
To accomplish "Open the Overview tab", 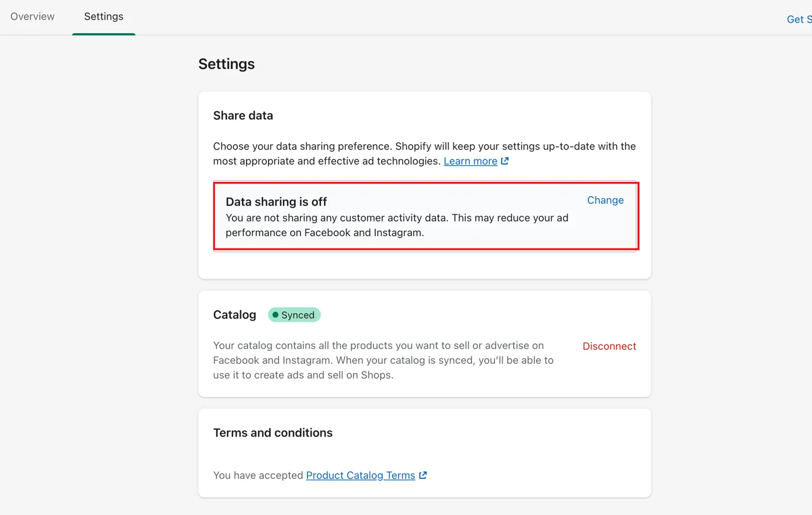I will (32, 17).
